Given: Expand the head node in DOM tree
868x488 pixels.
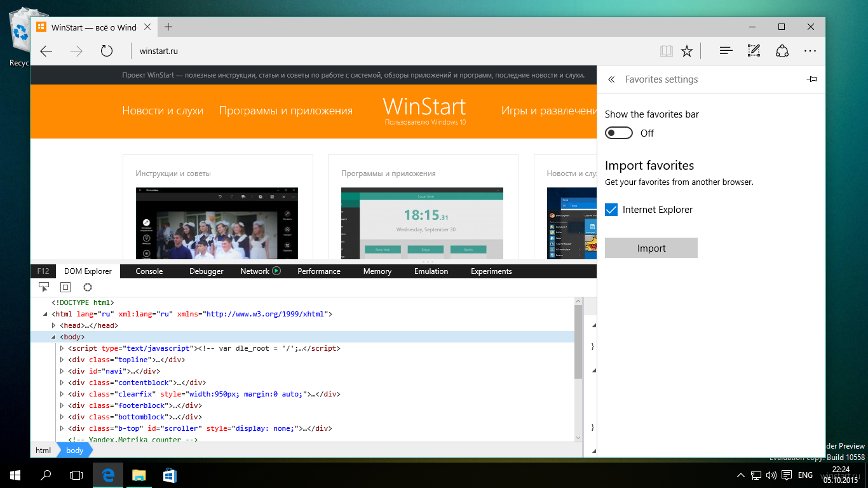Looking at the screenshot, I should pos(54,325).
